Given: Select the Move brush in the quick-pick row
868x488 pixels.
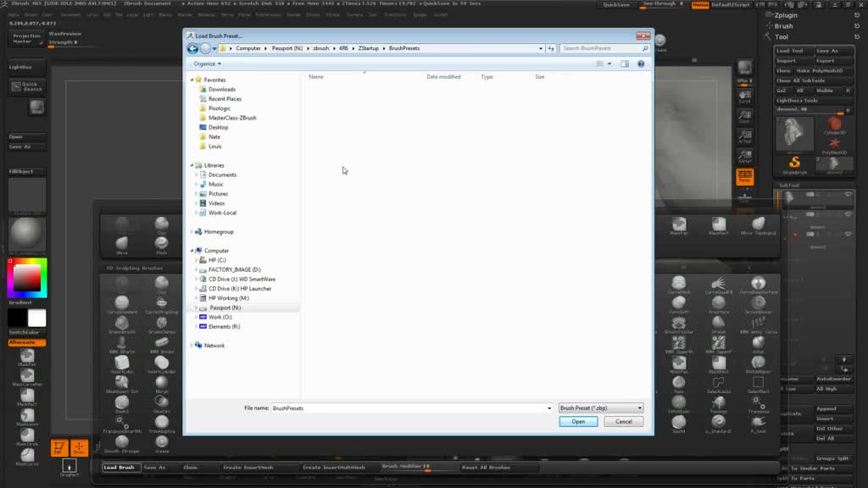Looking at the screenshot, I should tap(122, 243).
